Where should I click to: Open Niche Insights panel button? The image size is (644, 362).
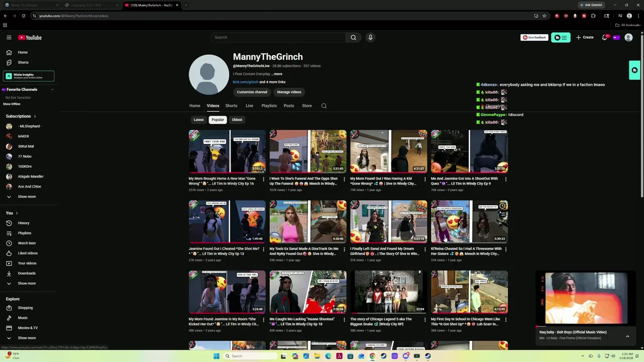click(x=29, y=76)
